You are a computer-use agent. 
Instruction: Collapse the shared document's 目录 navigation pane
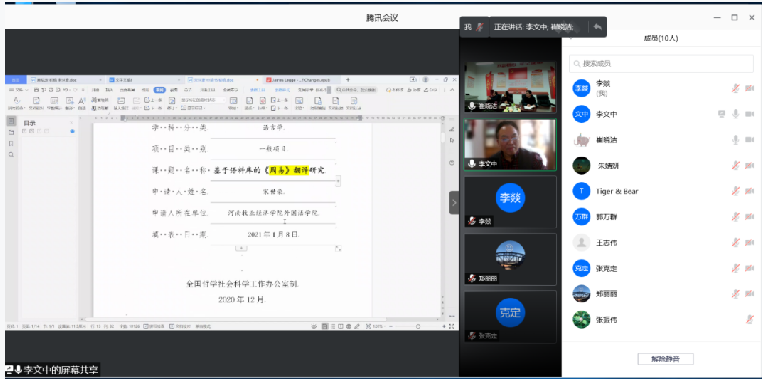coord(71,123)
